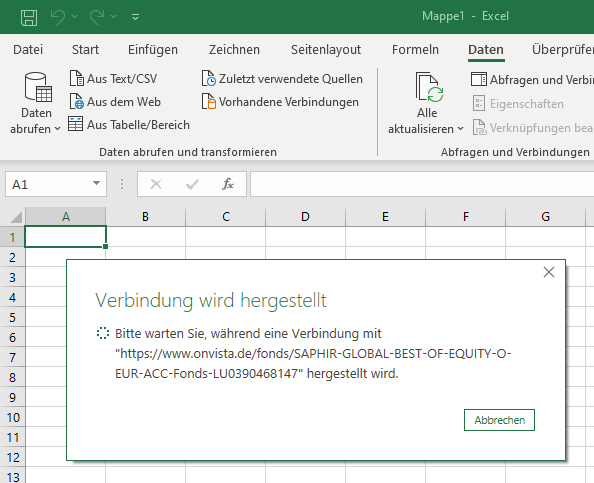Viewport: 594px width, 483px height.
Task: Click the Aus Tabelle/Bereich icon
Action: pos(75,124)
